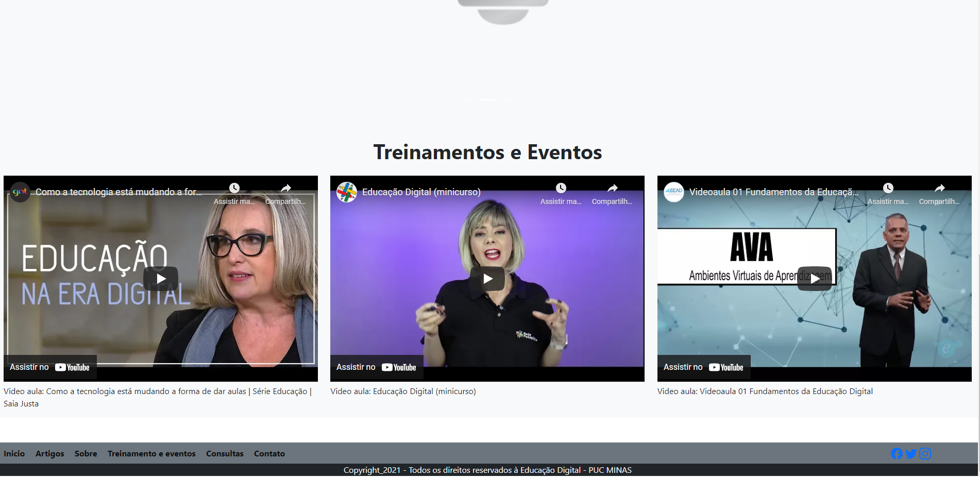Click 'Assistir no YouTube' on gnt video

[x=50, y=367]
